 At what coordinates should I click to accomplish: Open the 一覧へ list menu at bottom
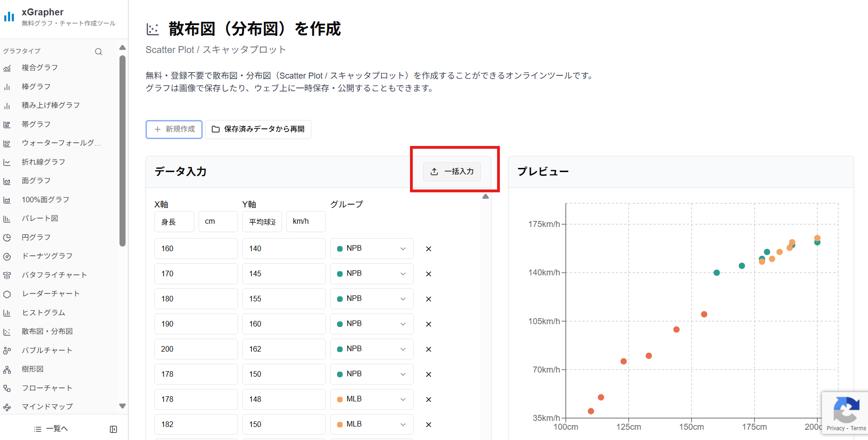51,428
